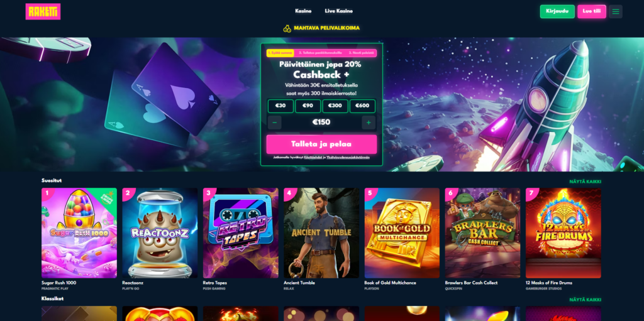Show all Suositut games via Näytä kaikki
This screenshot has height=321, width=644.
click(585, 182)
